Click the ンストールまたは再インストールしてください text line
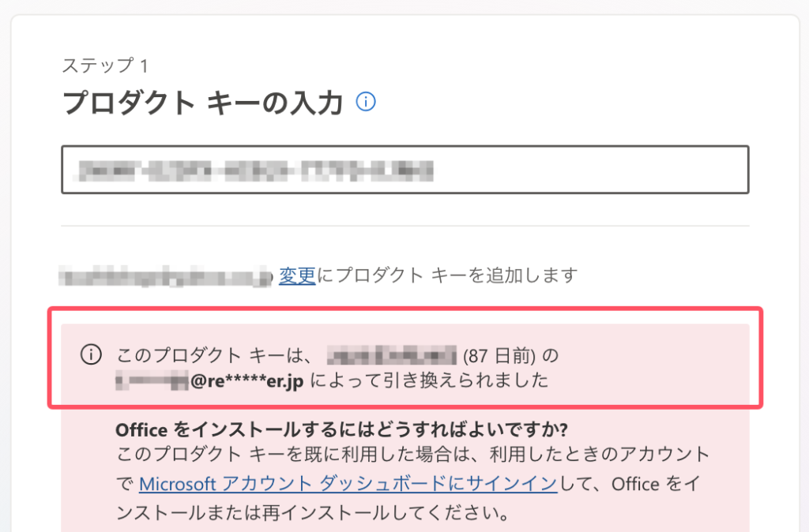The height and width of the screenshot is (532, 809). tap(311, 513)
